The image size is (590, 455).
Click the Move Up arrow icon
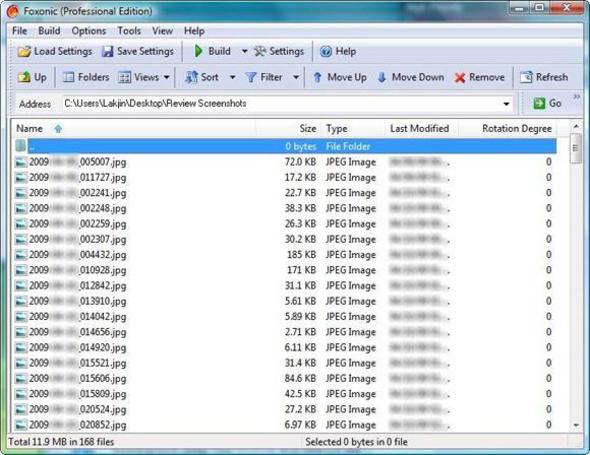[317, 77]
